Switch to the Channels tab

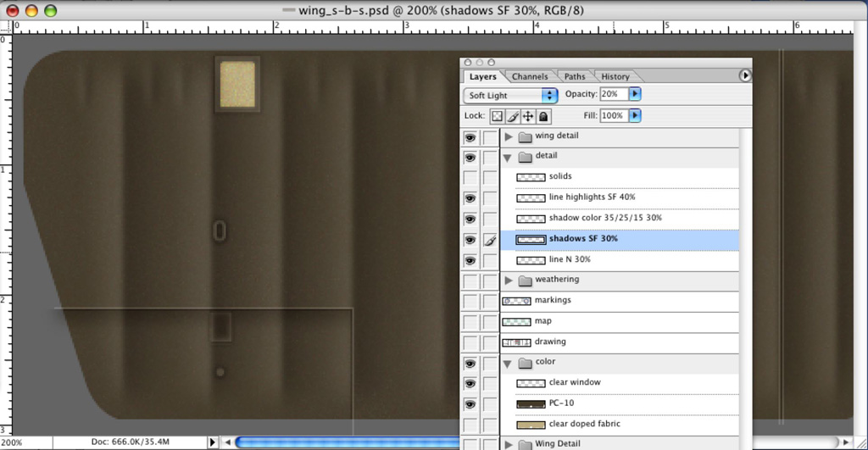[530, 76]
